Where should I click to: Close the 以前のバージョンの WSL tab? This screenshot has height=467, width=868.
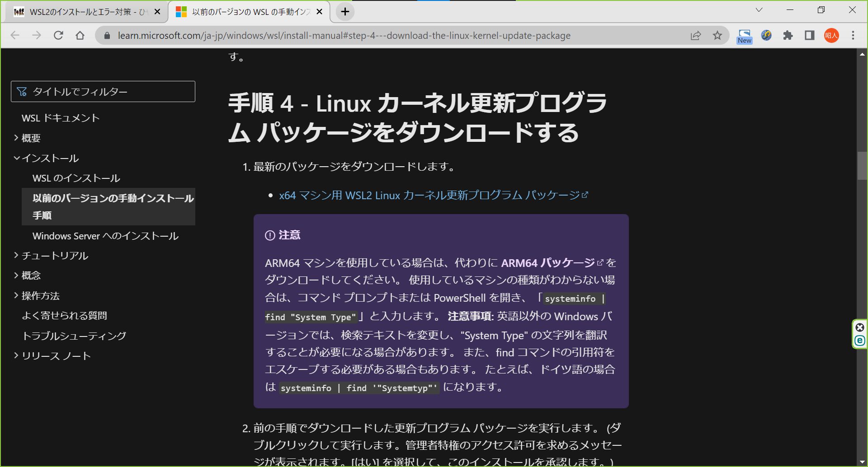[x=319, y=12]
